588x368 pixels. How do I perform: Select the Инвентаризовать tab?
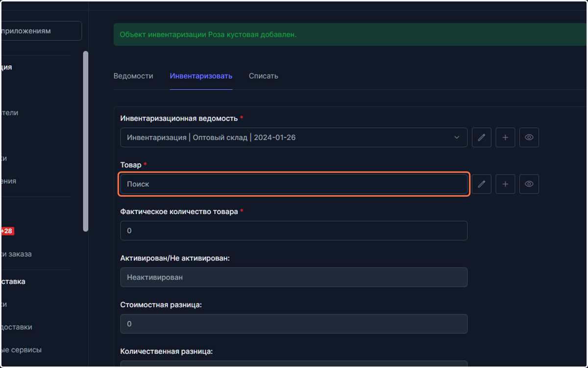[x=201, y=76]
